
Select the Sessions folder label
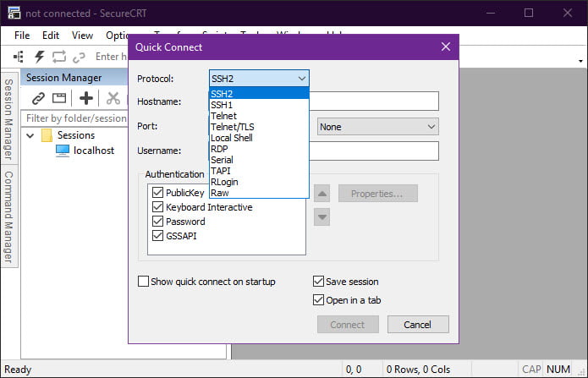[x=76, y=135]
